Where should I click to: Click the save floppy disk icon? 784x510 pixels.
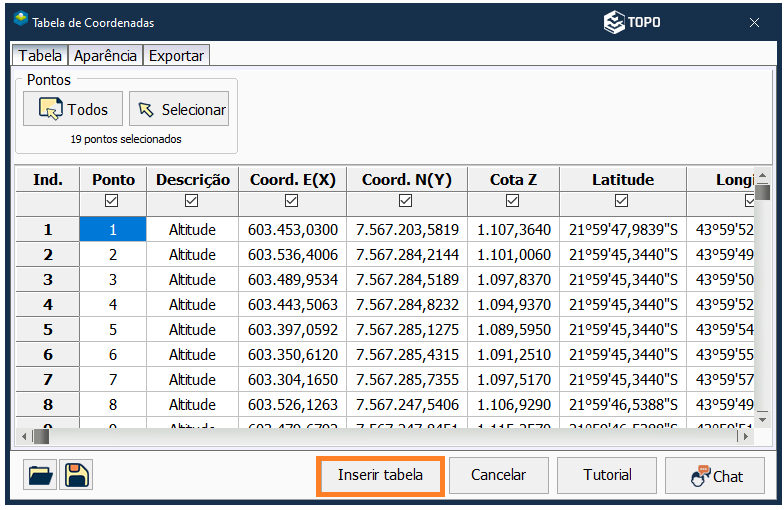(x=76, y=475)
